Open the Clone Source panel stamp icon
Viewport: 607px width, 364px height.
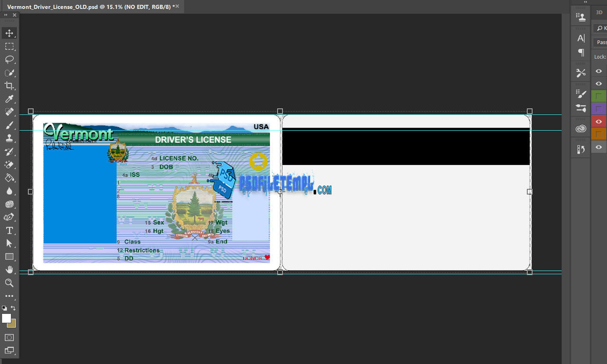tap(581, 17)
